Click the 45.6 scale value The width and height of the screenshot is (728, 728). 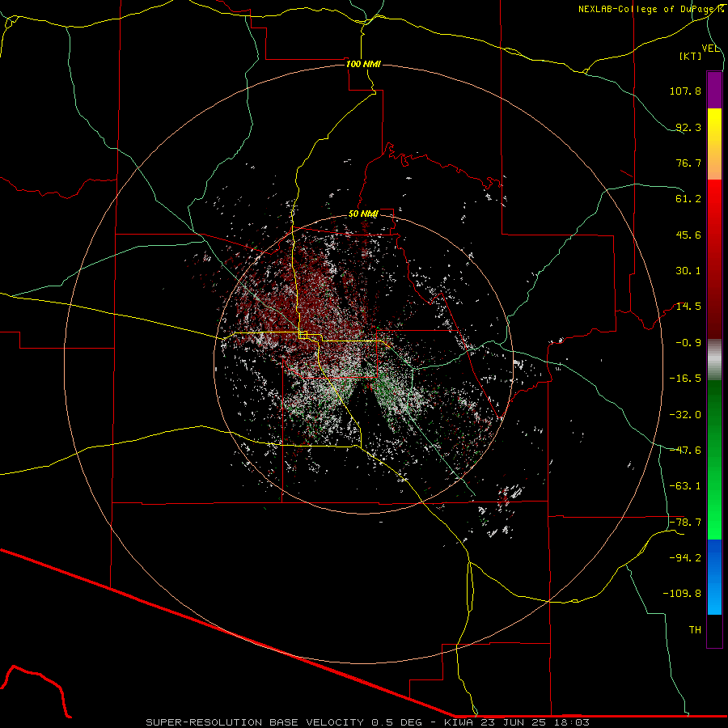(x=688, y=235)
